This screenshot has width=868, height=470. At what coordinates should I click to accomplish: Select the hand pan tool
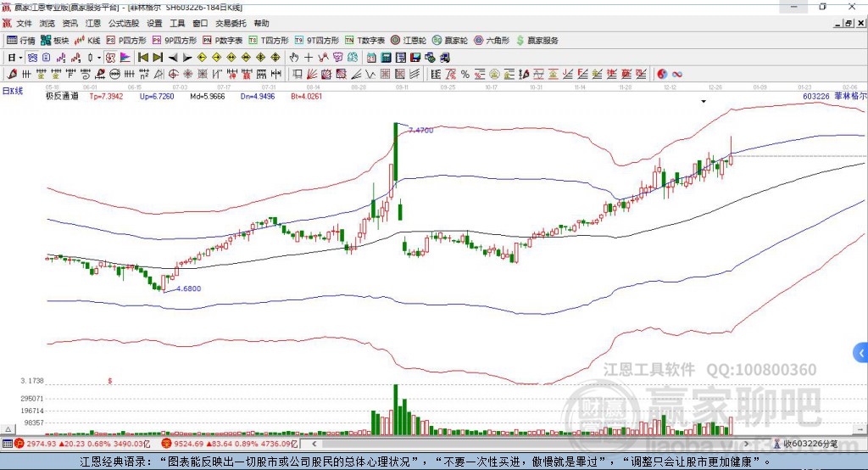tap(294, 58)
